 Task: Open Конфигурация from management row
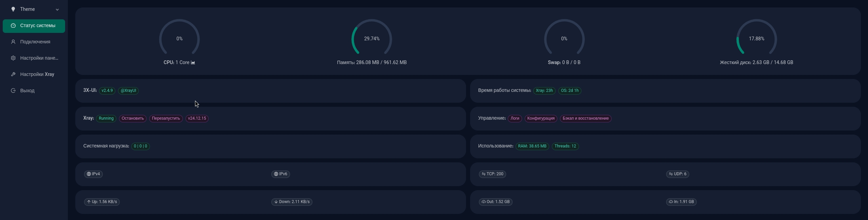(541, 118)
